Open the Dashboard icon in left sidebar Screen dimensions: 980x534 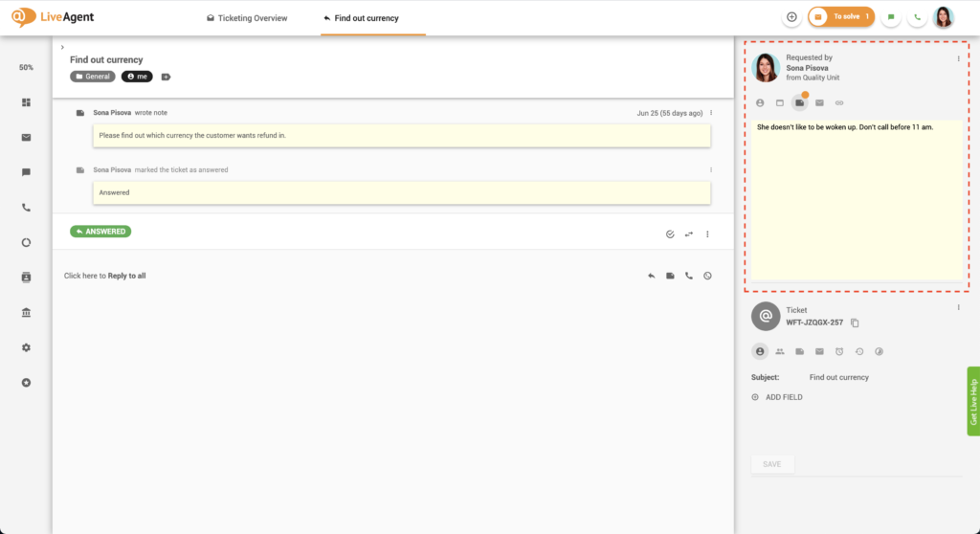[x=26, y=102]
